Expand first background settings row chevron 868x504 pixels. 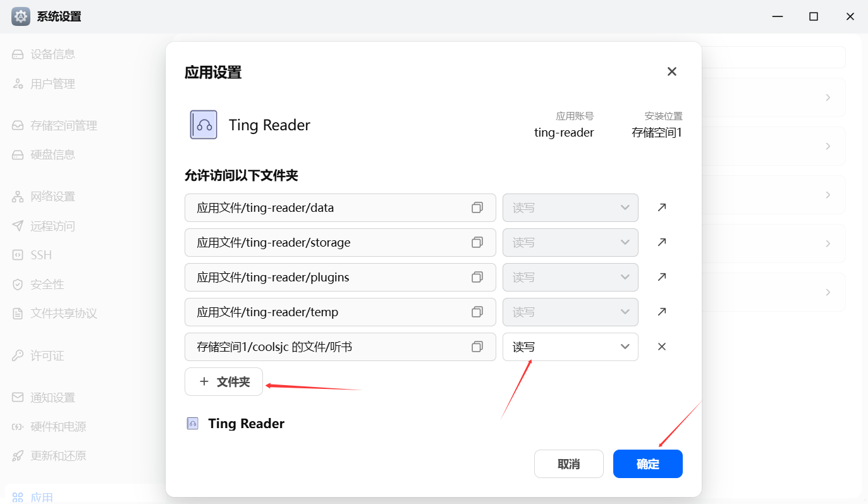pos(828,97)
